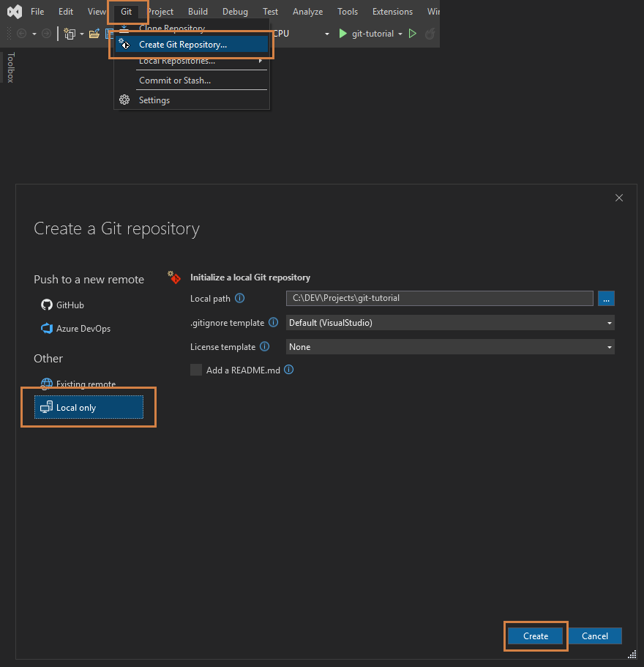Click the .gitignore template info icon
Viewport: 644px width, 667px height.
273,322
